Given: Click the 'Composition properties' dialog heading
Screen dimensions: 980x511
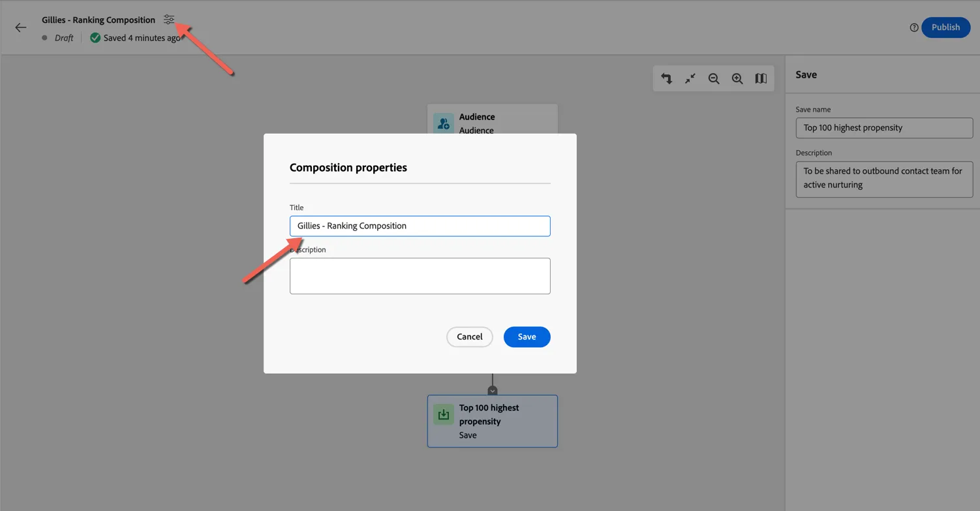Looking at the screenshot, I should click(348, 168).
